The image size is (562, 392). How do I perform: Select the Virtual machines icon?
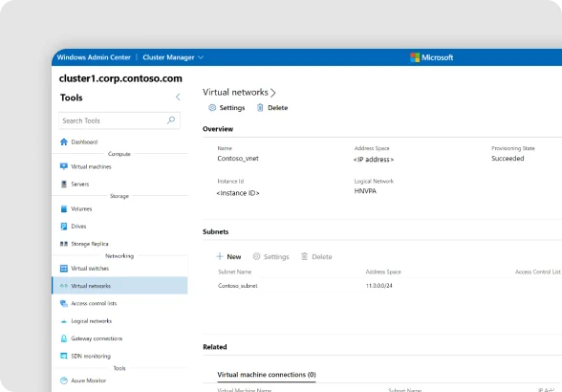(64, 166)
